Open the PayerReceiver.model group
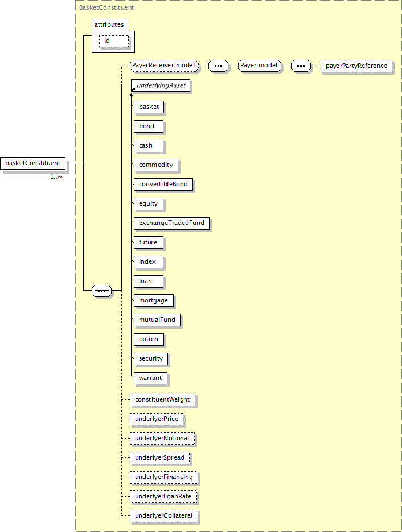This screenshot has height=532, width=402. (x=164, y=66)
